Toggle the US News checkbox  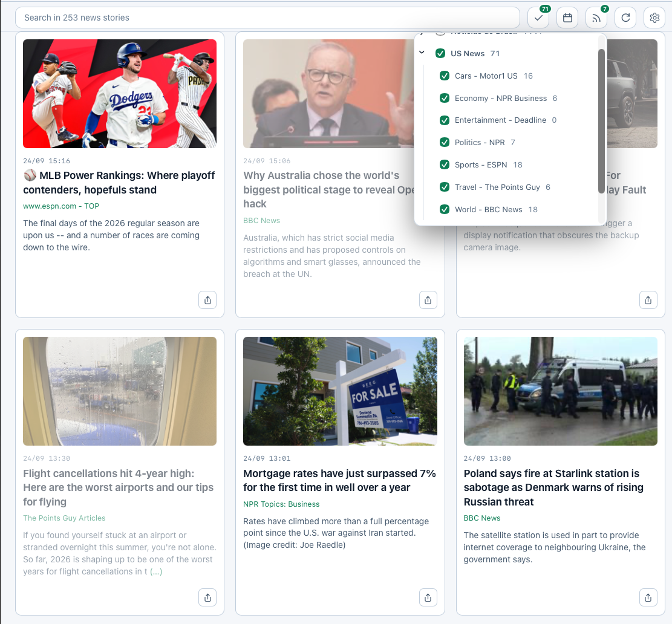[x=440, y=54]
